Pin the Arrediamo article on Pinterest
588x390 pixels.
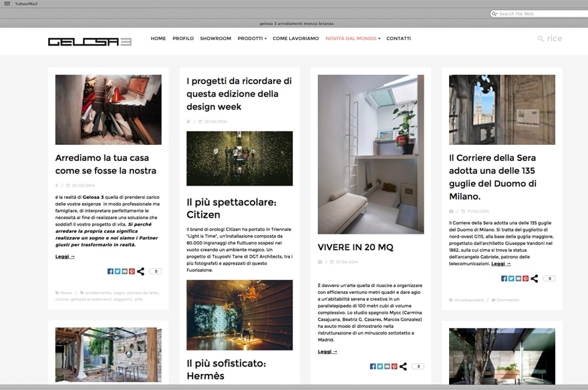[x=132, y=271]
